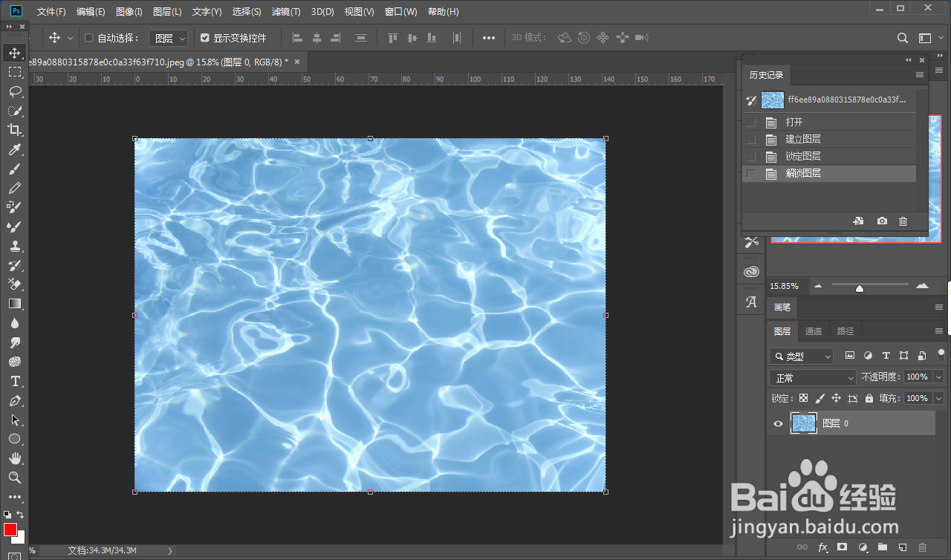Select the Lasso tool
This screenshot has height=560, width=951.
(15, 91)
